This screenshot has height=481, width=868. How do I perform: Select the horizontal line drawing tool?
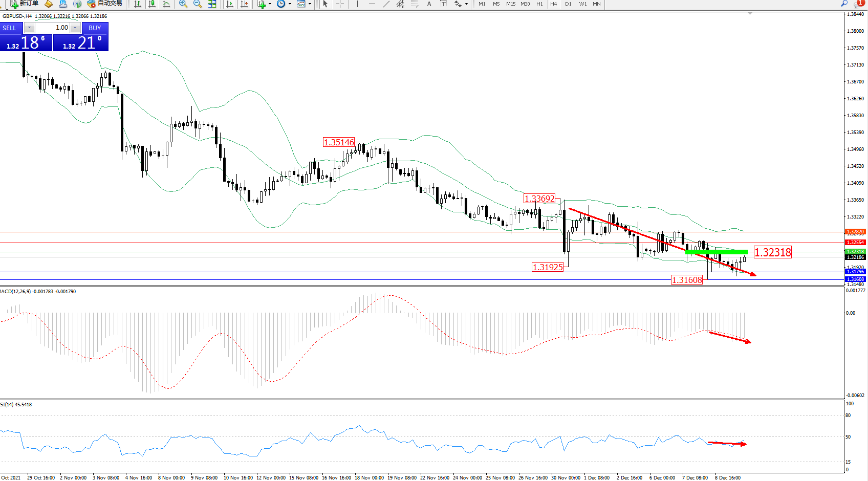[372, 4]
